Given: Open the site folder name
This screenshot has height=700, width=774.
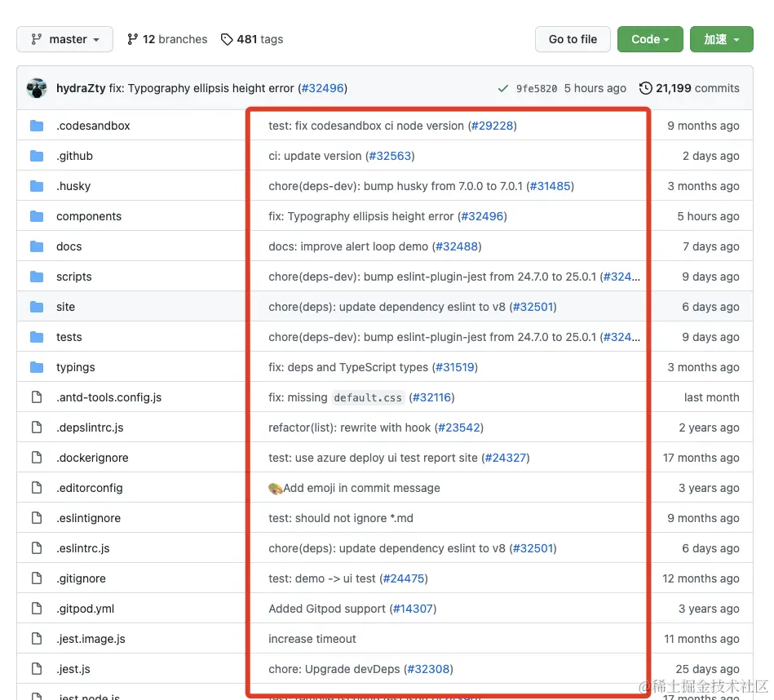Looking at the screenshot, I should pos(65,307).
